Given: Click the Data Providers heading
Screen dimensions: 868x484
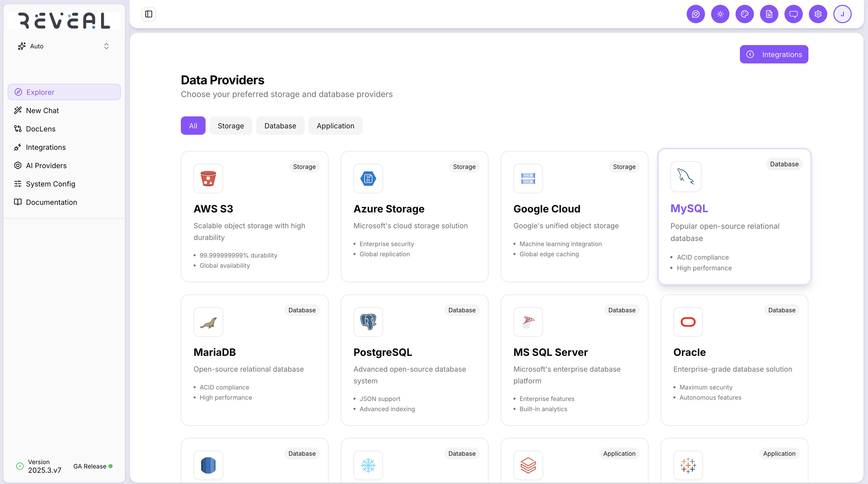Looking at the screenshot, I should click(x=222, y=80).
